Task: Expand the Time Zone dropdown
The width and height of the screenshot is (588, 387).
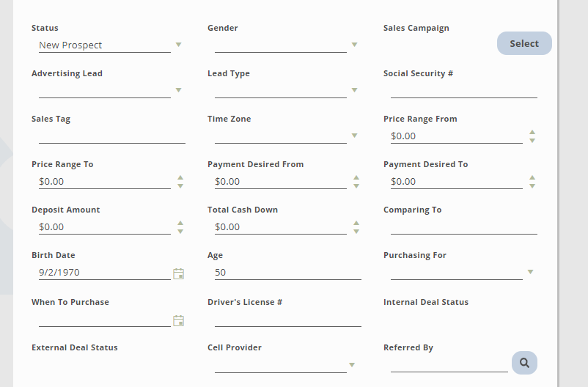Action: [x=354, y=136]
